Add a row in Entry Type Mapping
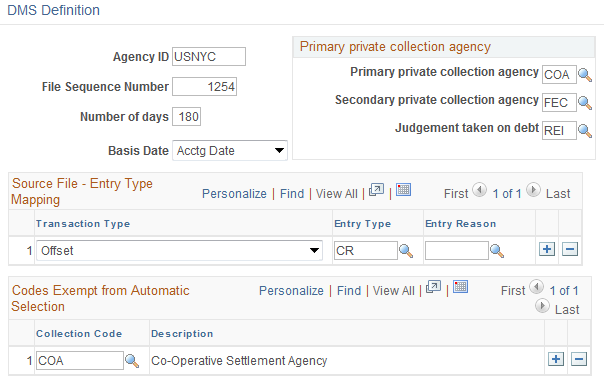This screenshot has height=381, width=604. 547,249
